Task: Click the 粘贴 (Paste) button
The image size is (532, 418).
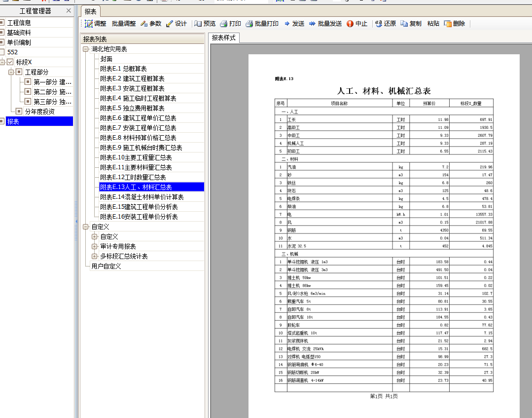Action: 433,24
